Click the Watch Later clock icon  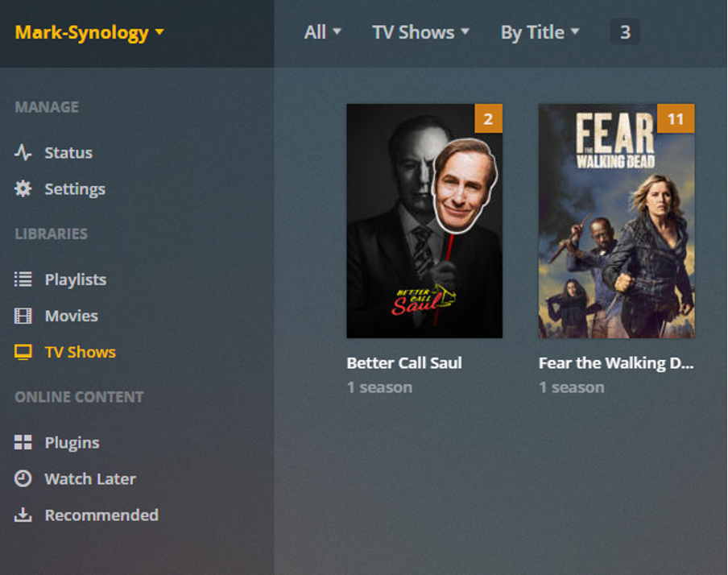click(x=23, y=478)
